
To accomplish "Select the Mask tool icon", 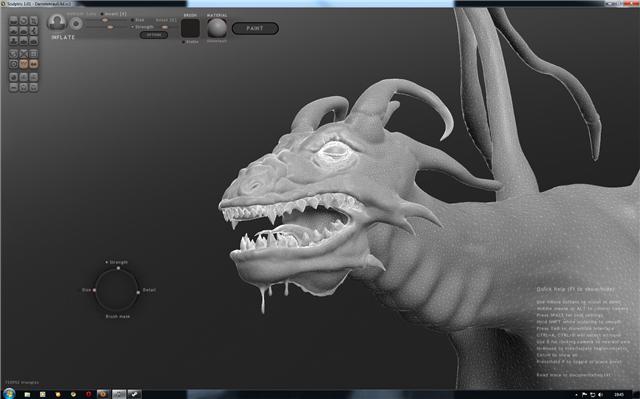I will (x=13, y=64).
